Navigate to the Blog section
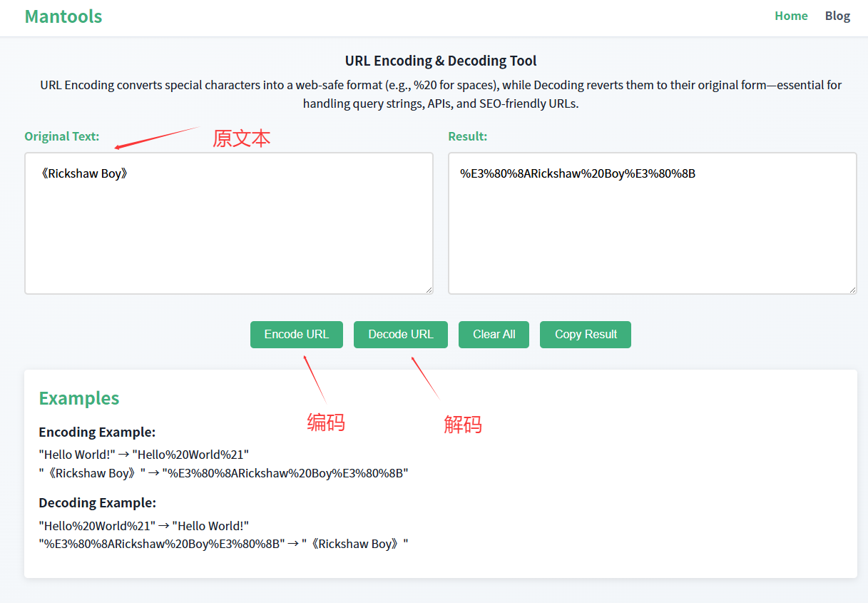This screenshot has height=603, width=868. click(x=837, y=15)
